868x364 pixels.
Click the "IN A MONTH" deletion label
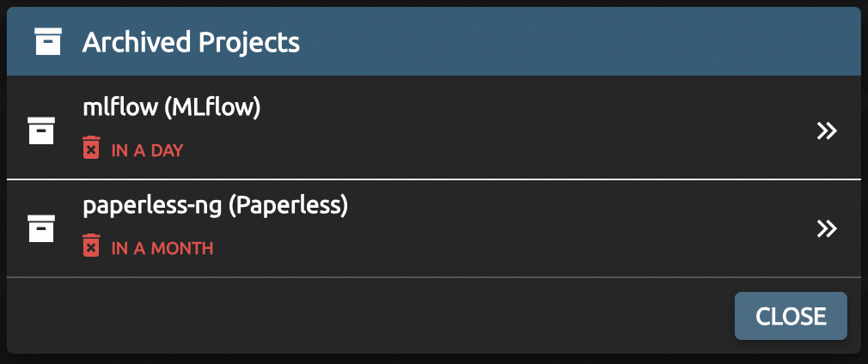click(x=162, y=249)
